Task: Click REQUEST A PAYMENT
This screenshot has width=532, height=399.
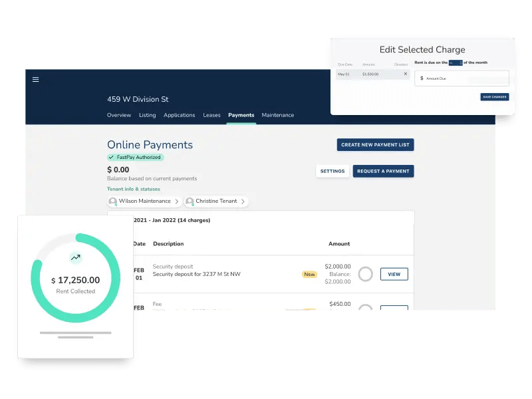Action: coord(383,171)
